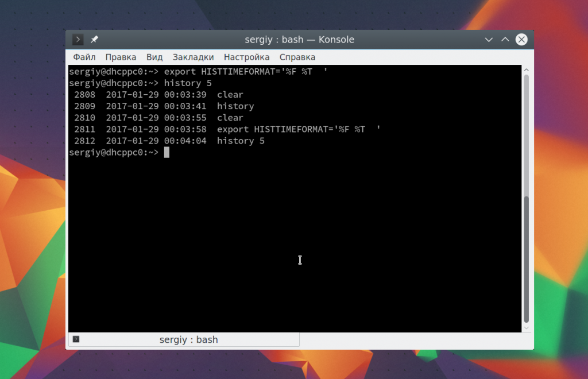Open the Правка menu
Screen dimensions: 588x379
121,57
